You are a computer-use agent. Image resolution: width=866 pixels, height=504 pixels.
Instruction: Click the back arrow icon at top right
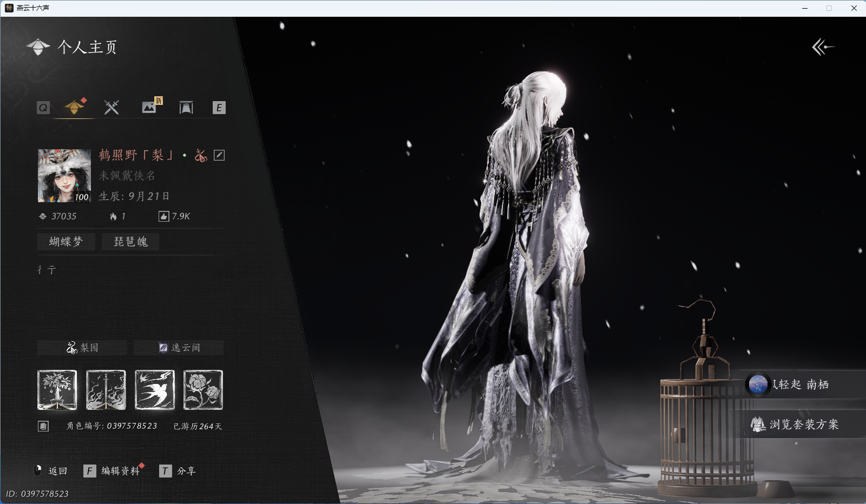pos(823,47)
